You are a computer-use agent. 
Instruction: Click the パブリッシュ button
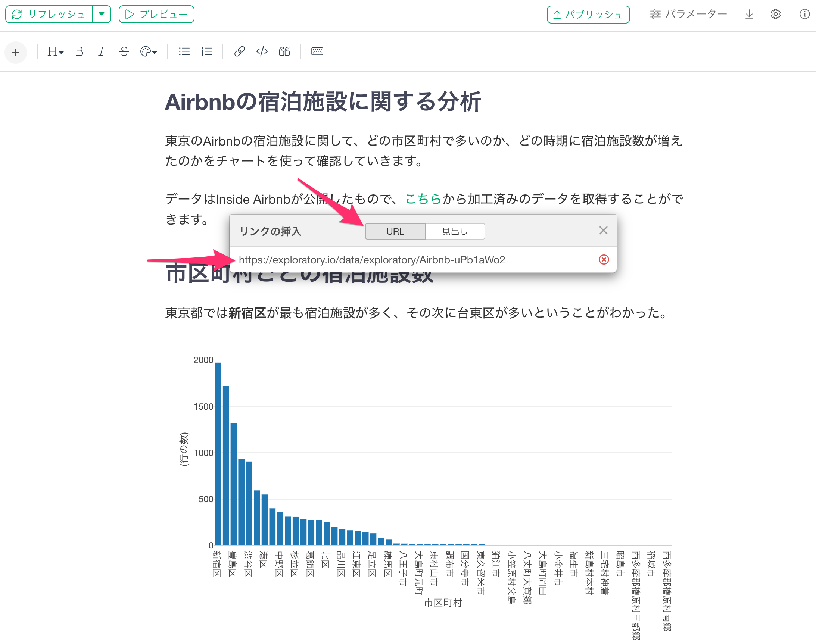click(x=588, y=14)
